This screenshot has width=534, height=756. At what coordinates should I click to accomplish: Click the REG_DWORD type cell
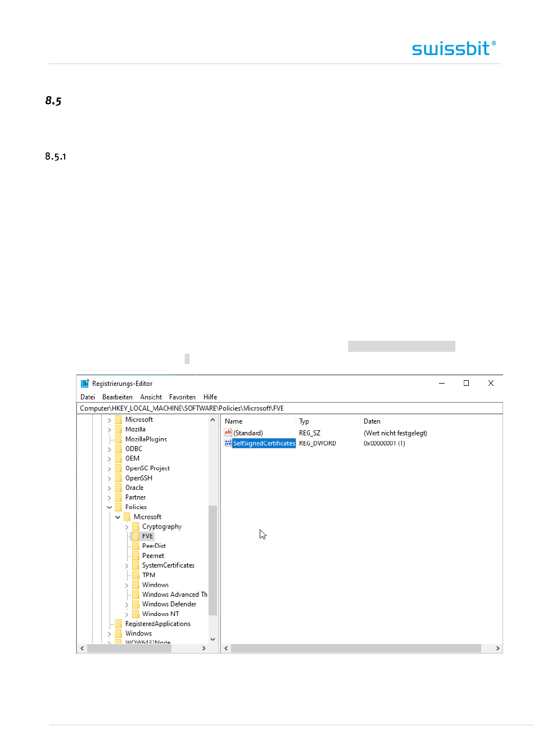click(x=318, y=443)
